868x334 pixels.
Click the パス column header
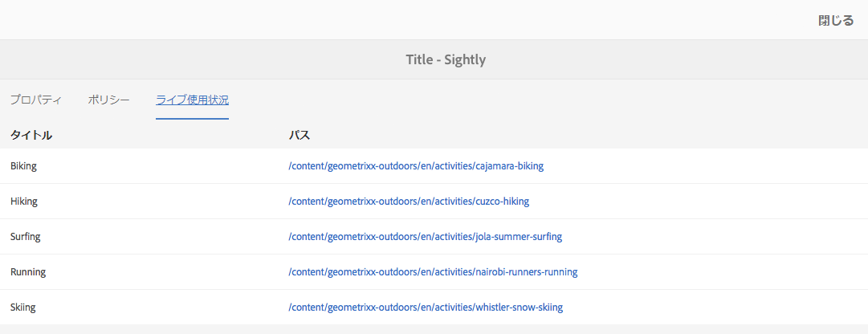tap(300, 136)
